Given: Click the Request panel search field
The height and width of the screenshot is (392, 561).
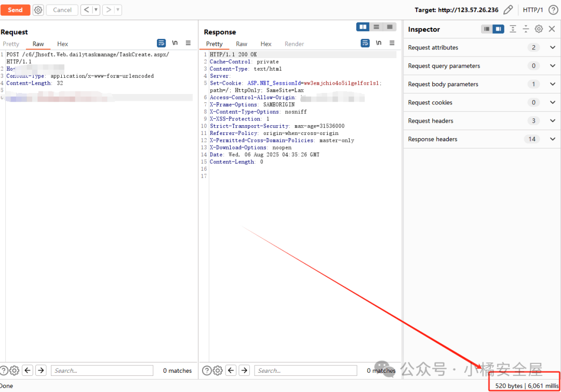Looking at the screenshot, I should coord(102,370).
